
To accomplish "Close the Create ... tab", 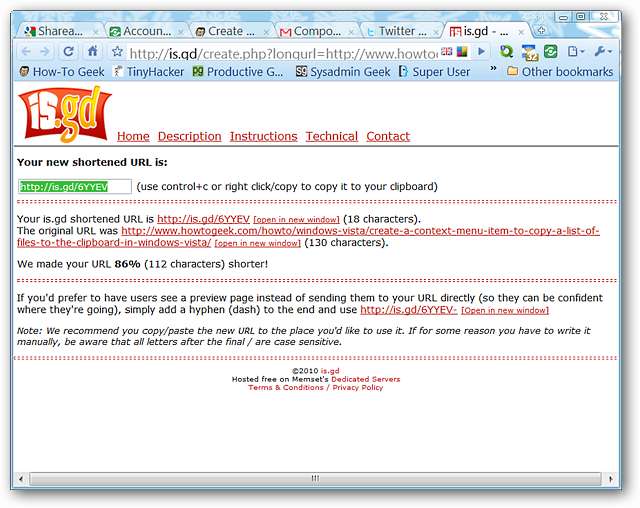I will coord(266,32).
